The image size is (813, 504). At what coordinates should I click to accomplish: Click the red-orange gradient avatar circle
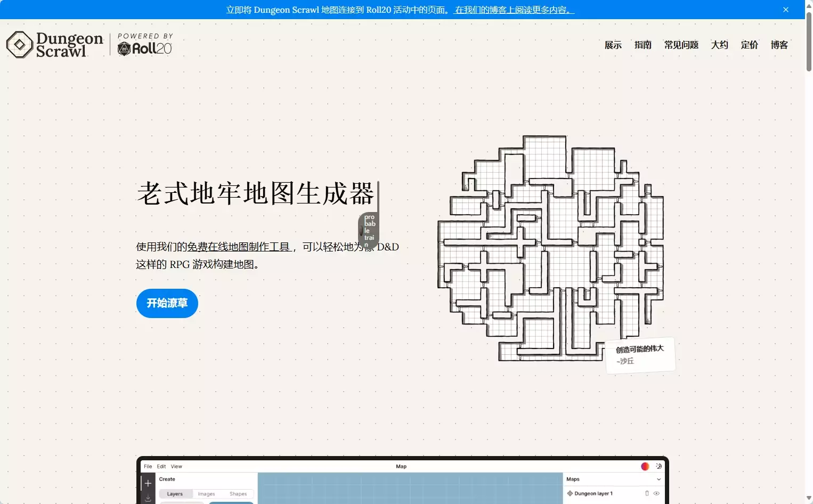[645, 466]
